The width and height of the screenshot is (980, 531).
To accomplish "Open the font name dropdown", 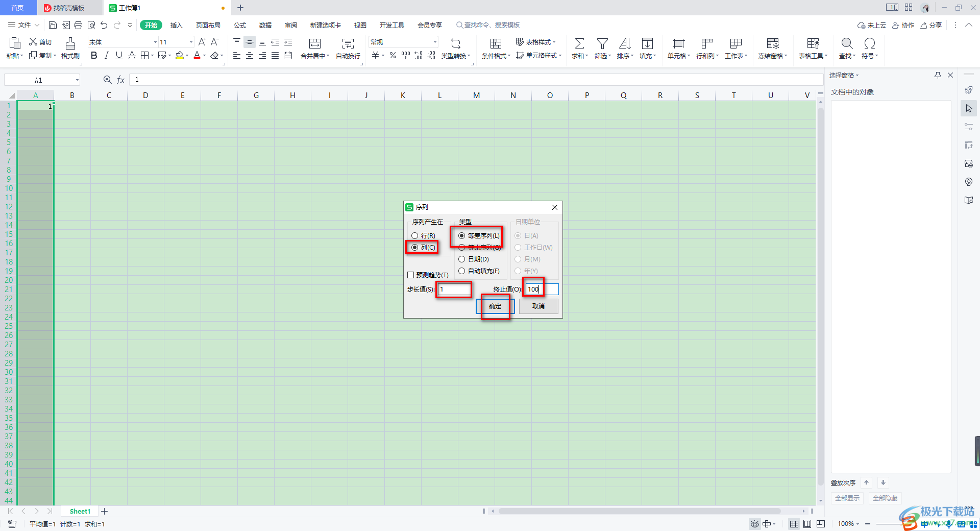I will [x=155, y=42].
